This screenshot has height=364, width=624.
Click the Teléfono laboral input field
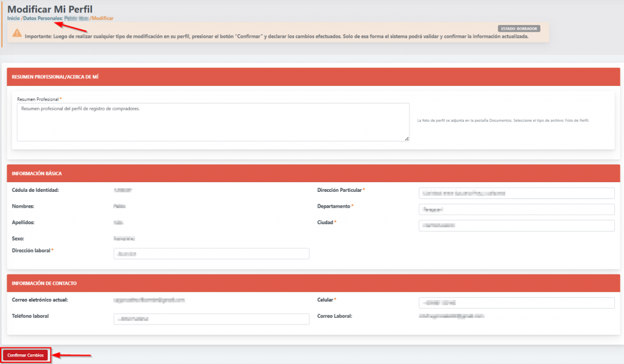[x=211, y=319]
